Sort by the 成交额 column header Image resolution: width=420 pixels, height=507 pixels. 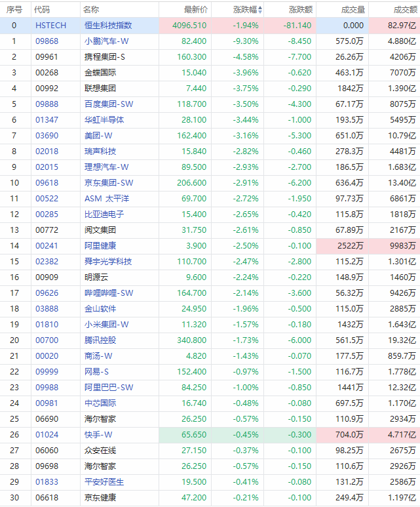click(406, 10)
